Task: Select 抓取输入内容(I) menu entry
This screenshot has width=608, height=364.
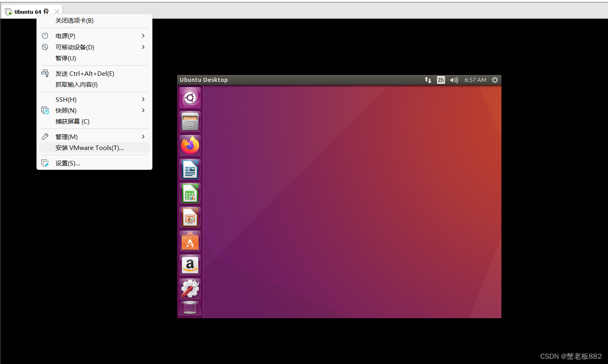Action: click(94, 85)
